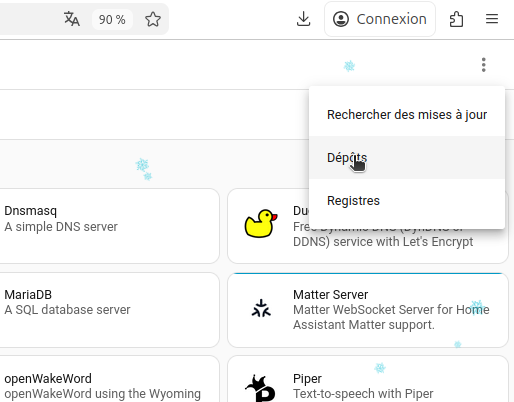Click the 90 % zoom level indicator
This screenshot has width=514, height=402.
(x=112, y=19)
